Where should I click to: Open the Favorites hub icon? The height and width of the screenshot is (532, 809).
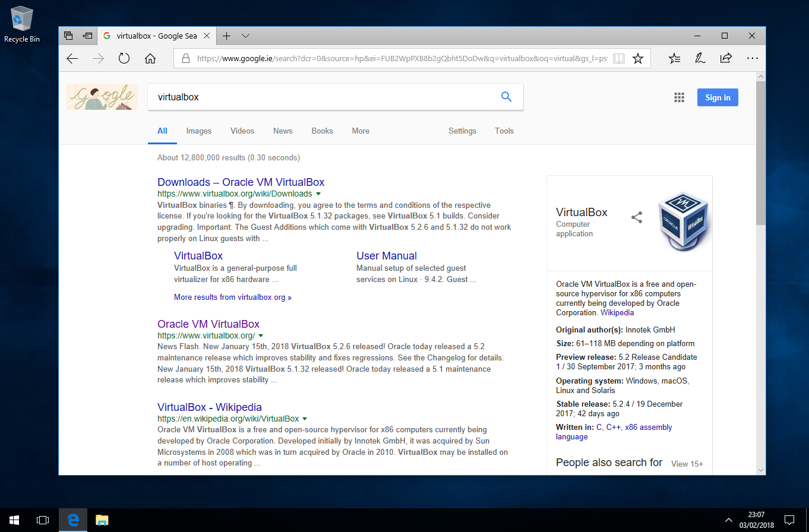[x=674, y=58]
